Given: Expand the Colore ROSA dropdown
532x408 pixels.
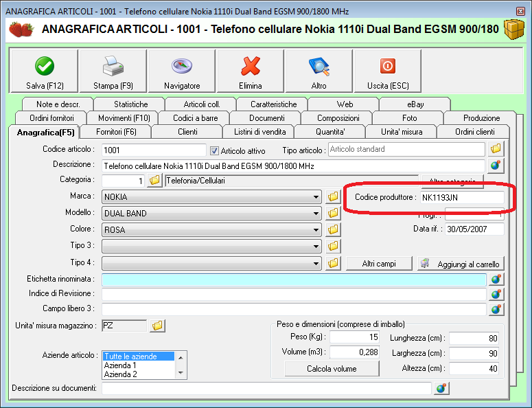Looking at the screenshot, I should coord(316,230).
